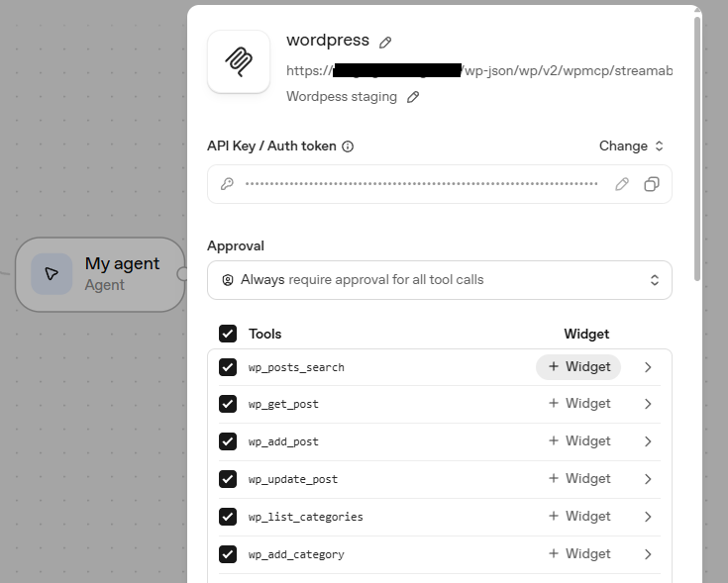This screenshot has height=583, width=728.
Task: Uncheck the Tools select-all checkbox
Action: tap(228, 334)
